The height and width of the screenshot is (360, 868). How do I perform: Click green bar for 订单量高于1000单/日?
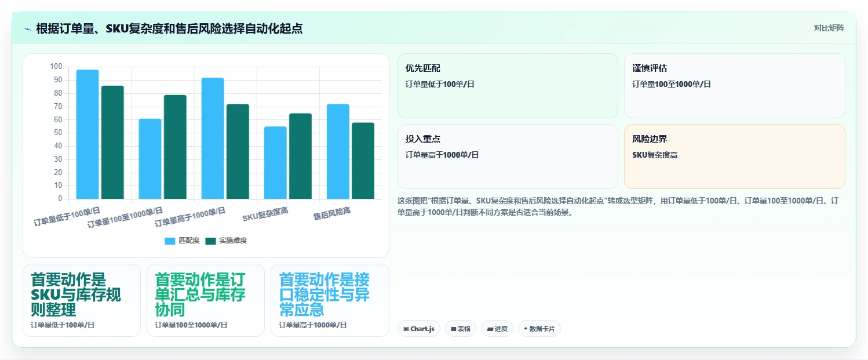coord(238,151)
